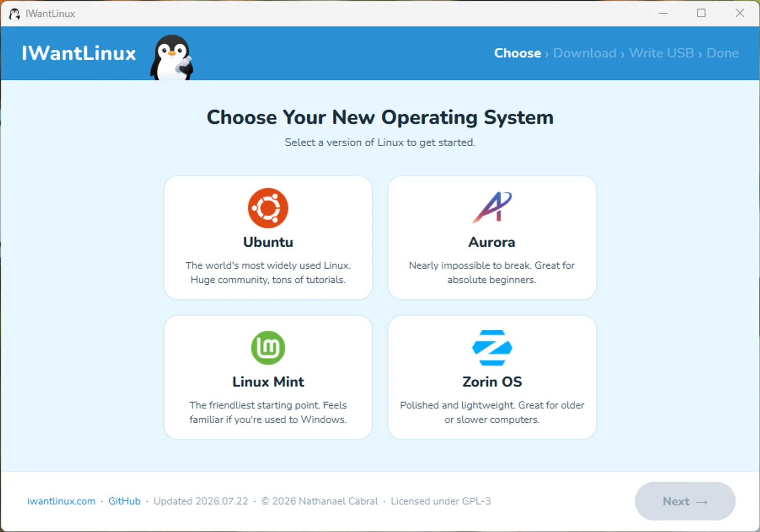This screenshot has width=760, height=532.
Task: Choose the Zorin OS card title
Action: [492, 382]
